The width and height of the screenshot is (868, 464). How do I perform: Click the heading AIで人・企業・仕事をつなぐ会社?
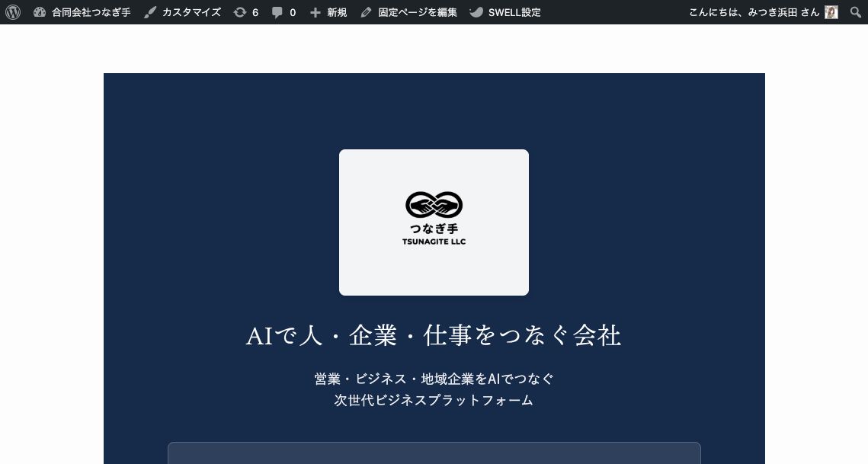(434, 335)
